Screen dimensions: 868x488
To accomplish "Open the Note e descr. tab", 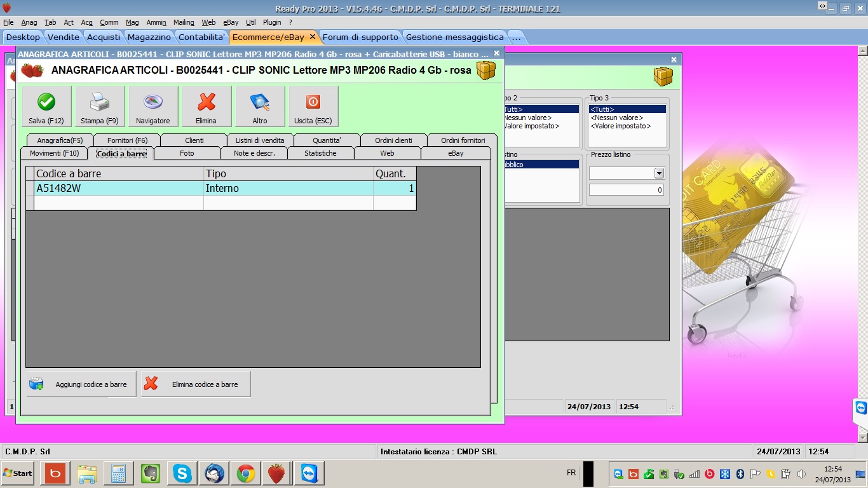I will [254, 153].
